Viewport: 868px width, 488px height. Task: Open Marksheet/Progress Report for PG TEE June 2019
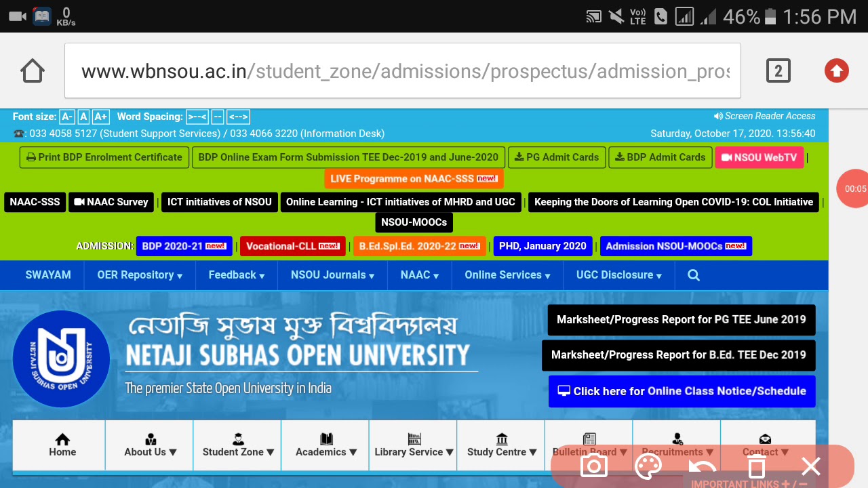[682, 320]
